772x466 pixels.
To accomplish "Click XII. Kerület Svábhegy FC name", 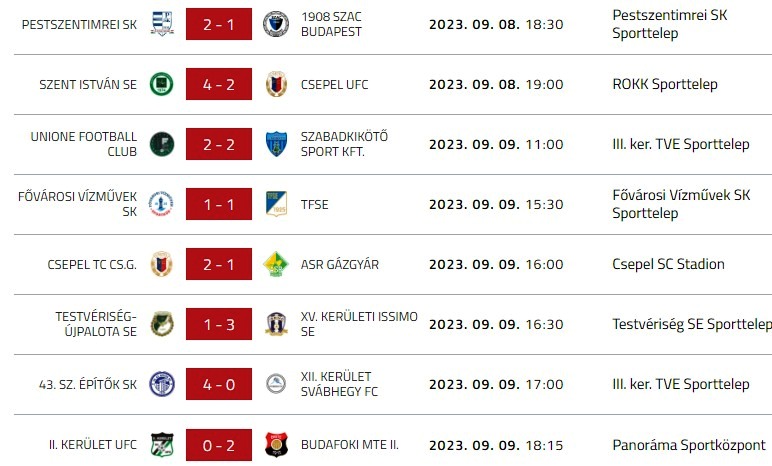I will click(x=339, y=384).
